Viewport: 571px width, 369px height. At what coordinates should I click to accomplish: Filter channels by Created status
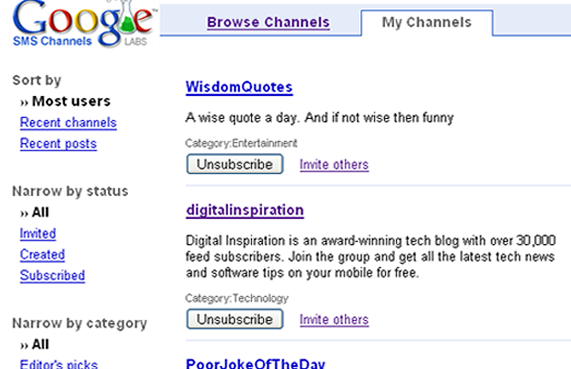[42, 254]
